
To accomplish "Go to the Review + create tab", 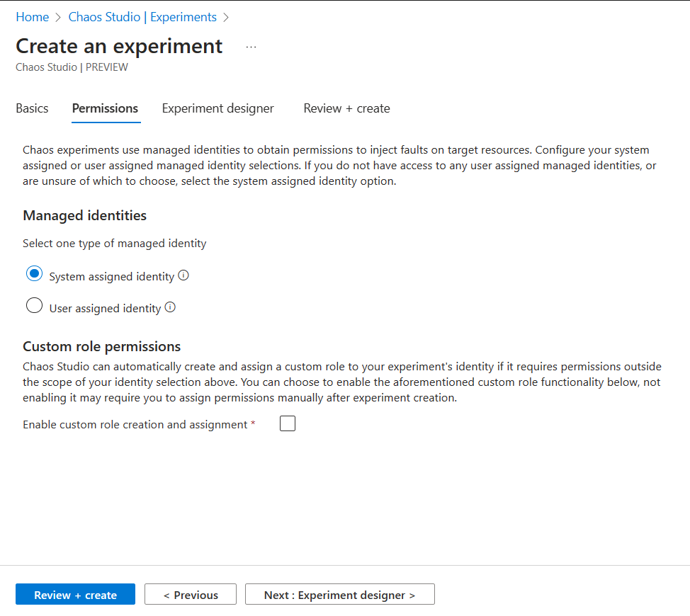I will [x=346, y=108].
